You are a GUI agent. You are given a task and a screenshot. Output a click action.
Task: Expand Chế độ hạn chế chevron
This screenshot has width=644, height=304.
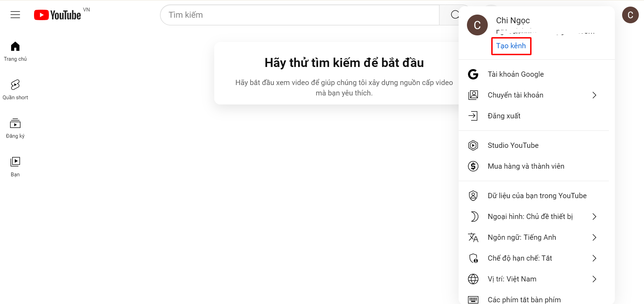click(594, 258)
